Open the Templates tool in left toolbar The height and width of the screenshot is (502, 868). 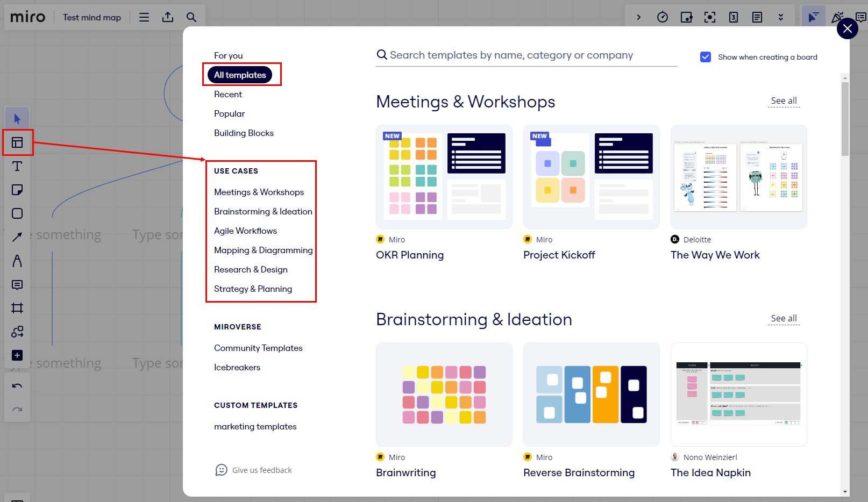click(17, 142)
